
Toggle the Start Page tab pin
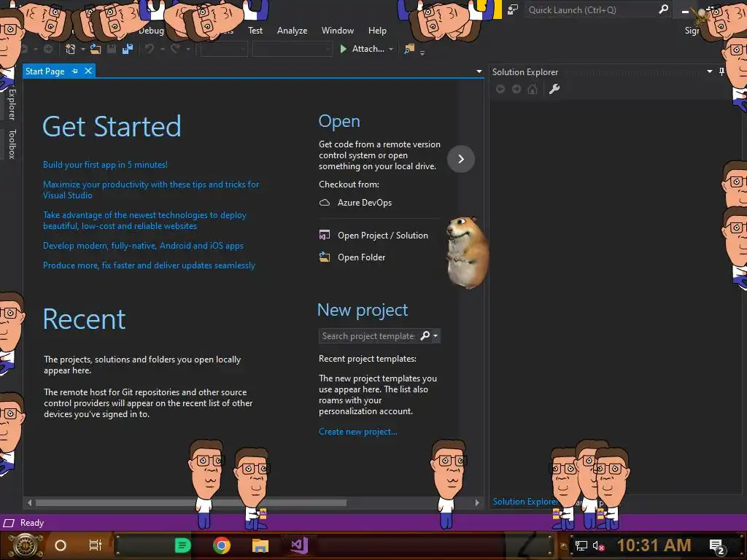75,71
